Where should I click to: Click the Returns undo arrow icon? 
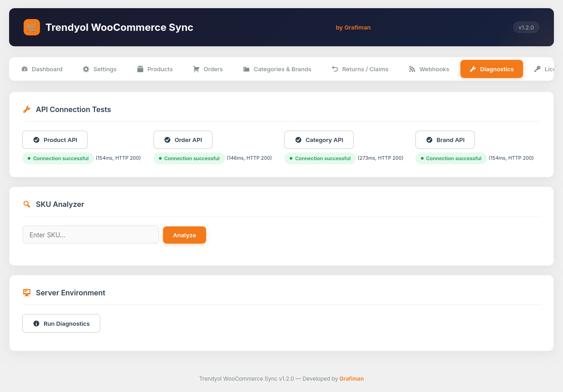point(335,69)
